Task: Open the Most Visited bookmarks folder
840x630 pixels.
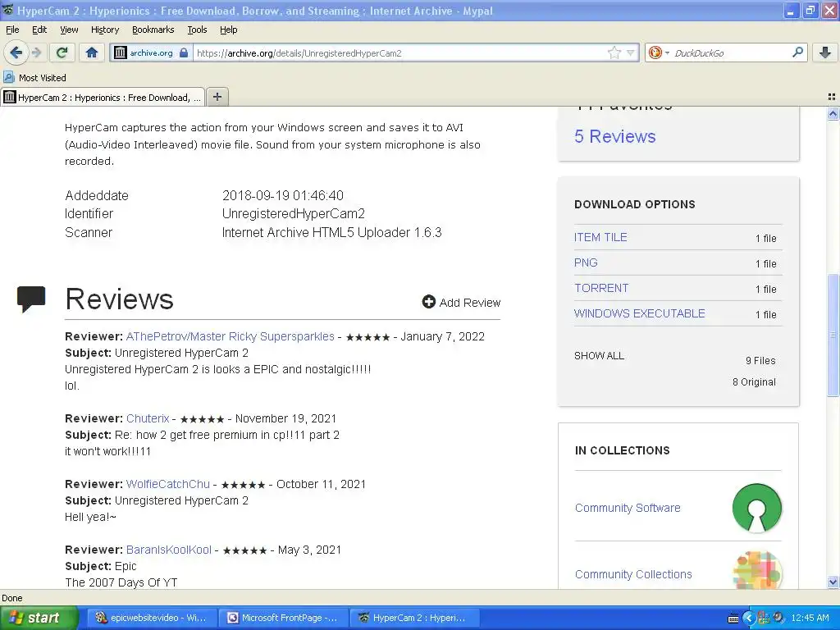Action: (35, 78)
